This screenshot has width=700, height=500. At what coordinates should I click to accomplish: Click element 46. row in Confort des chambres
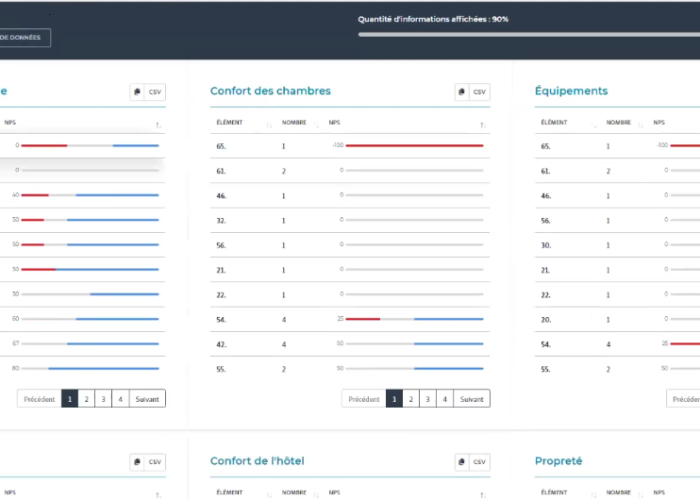pyautogui.click(x=350, y=196)
